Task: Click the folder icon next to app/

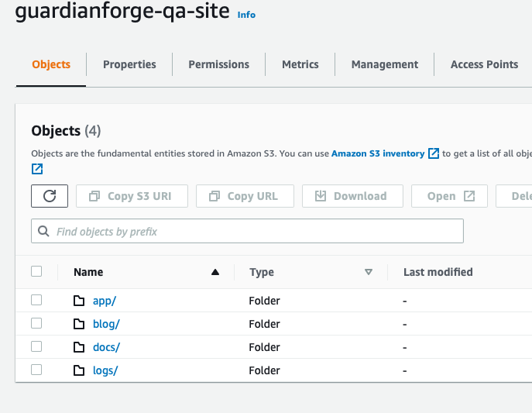Action: [79, 301]
